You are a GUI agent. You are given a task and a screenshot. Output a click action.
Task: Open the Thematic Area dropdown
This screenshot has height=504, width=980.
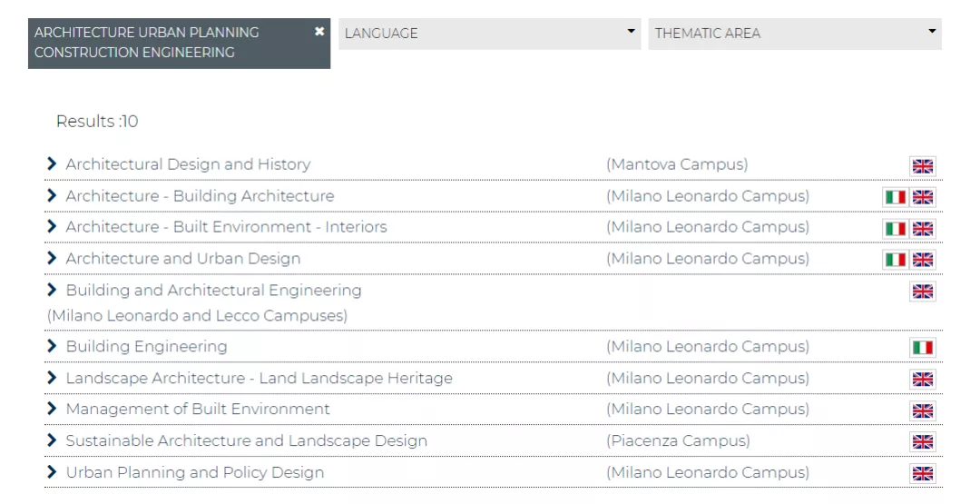click(x=795, y=34)
